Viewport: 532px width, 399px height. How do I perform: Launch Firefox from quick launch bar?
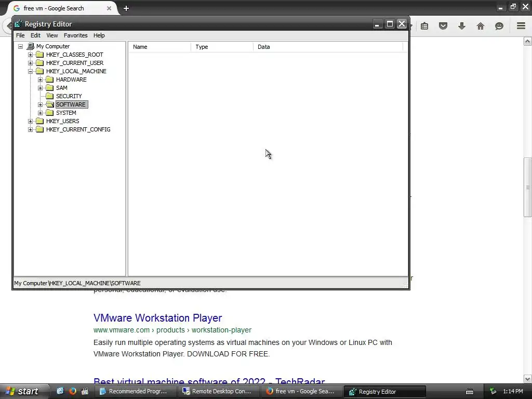[73, 391]
